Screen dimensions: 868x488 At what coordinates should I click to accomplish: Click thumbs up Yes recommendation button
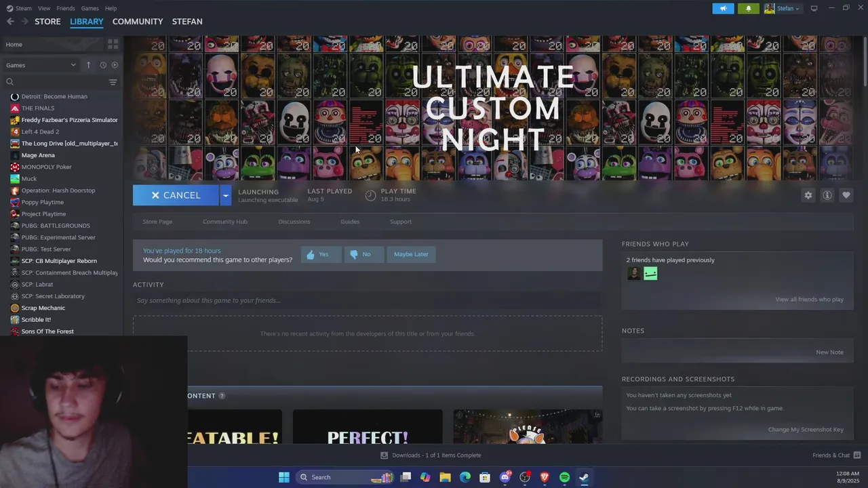321,254
